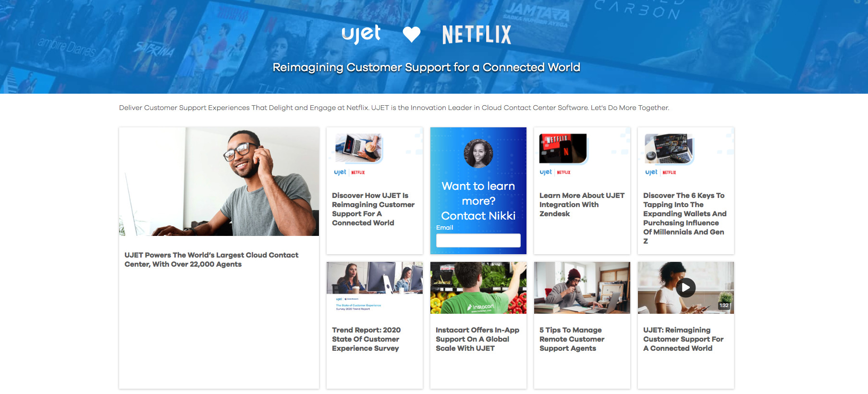Click the Instacart shopper image
This screenshot has width=868, height=394.
pyautogui.click(x=478, y=288)
